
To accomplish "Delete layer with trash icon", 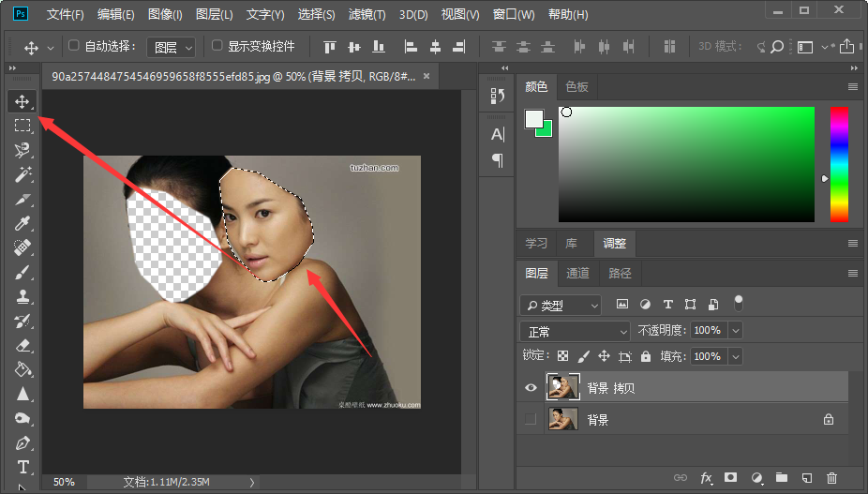I will (831, 477).
